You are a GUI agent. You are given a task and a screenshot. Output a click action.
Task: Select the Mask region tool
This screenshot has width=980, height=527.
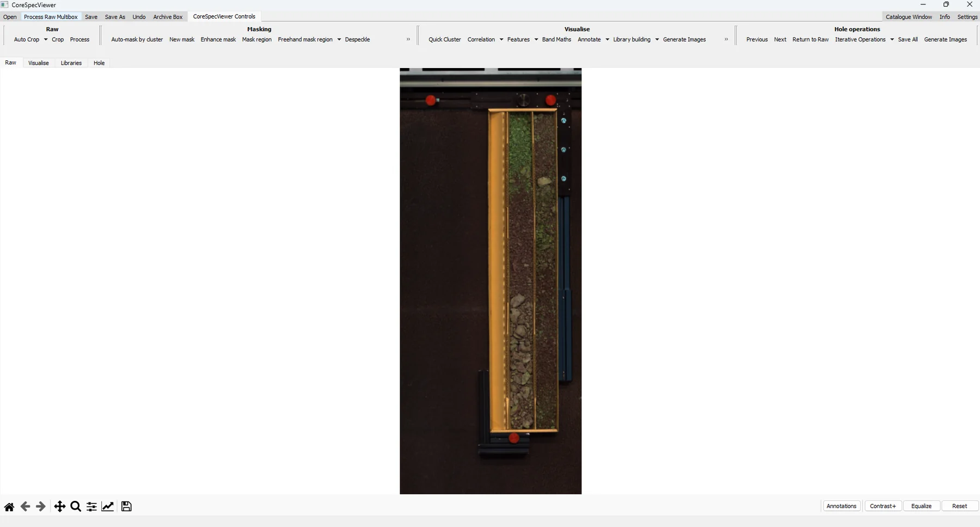(257, 40)
